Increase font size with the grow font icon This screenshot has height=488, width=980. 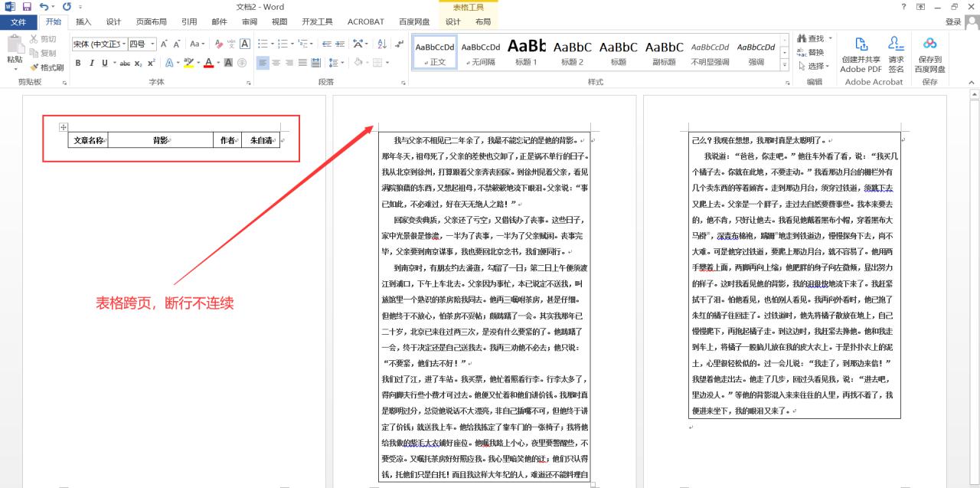[165, 44]
